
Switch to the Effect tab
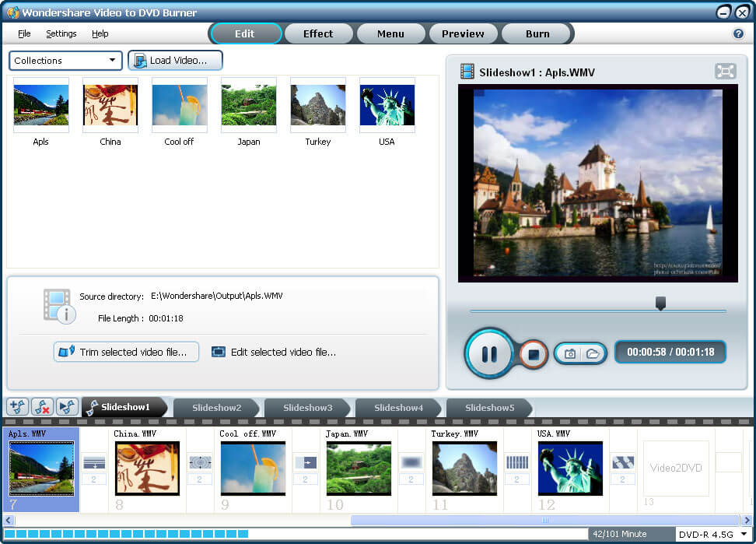[317, 33]
